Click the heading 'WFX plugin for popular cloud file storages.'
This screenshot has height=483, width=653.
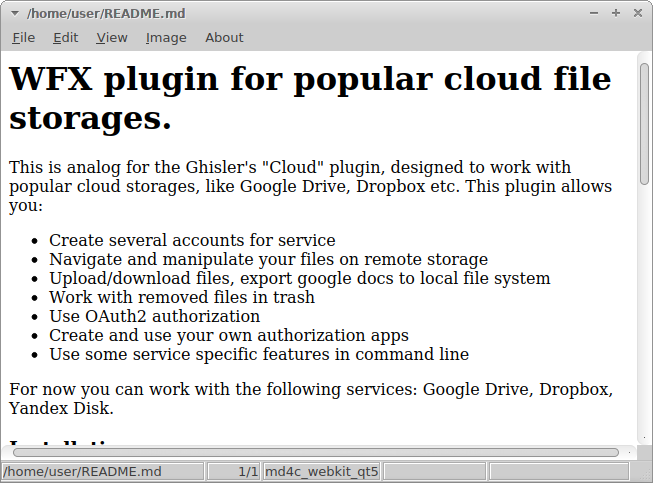pos(310,98)
